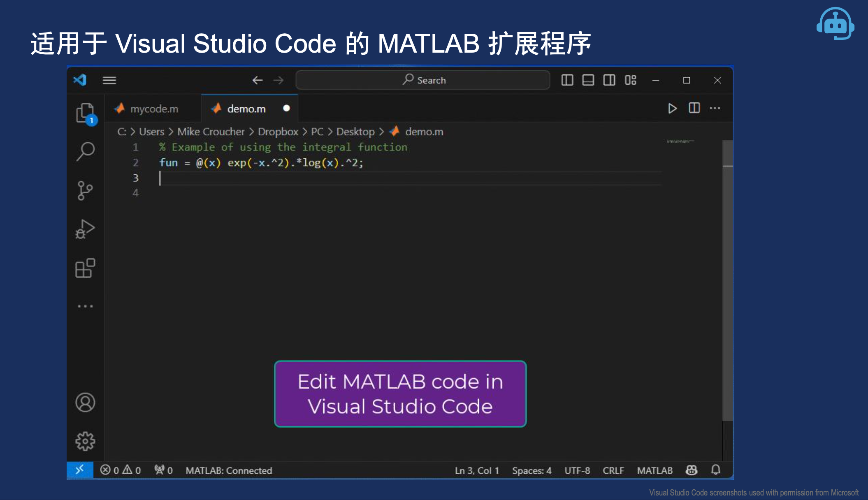Click the chatbot icon in slide corner
868x500 pixels.
[836, 24]
